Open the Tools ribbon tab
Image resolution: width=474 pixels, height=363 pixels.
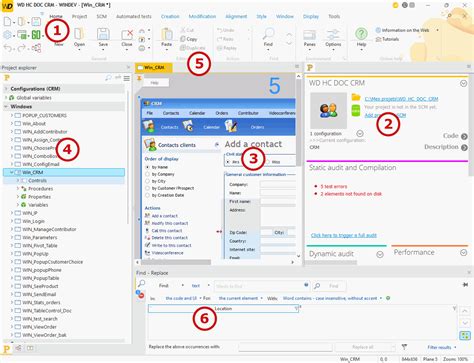(334, 16)
